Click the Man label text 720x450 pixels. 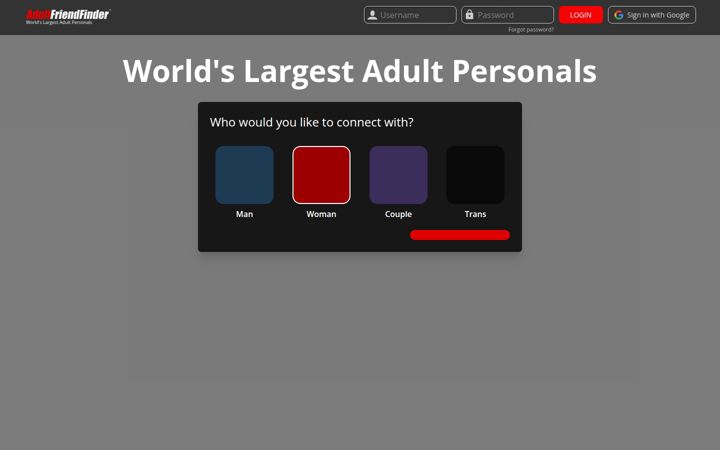tap(244, 214)
